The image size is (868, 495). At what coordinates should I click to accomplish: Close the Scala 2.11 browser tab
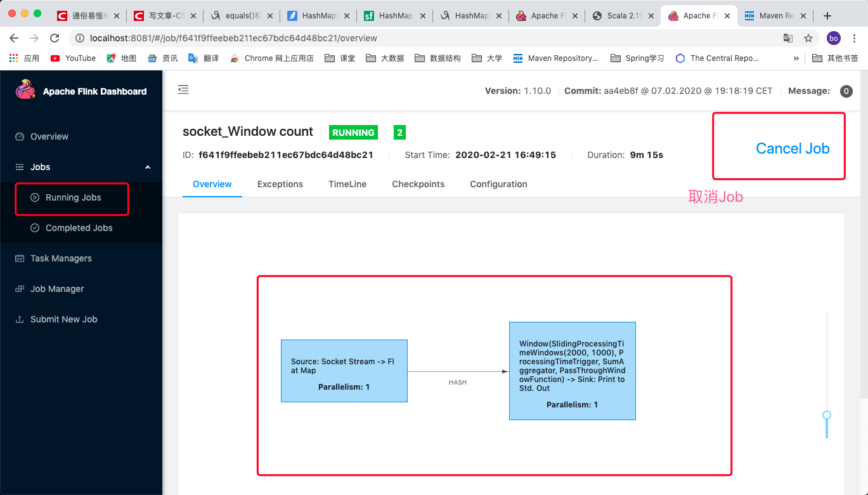tap(651, 16)
